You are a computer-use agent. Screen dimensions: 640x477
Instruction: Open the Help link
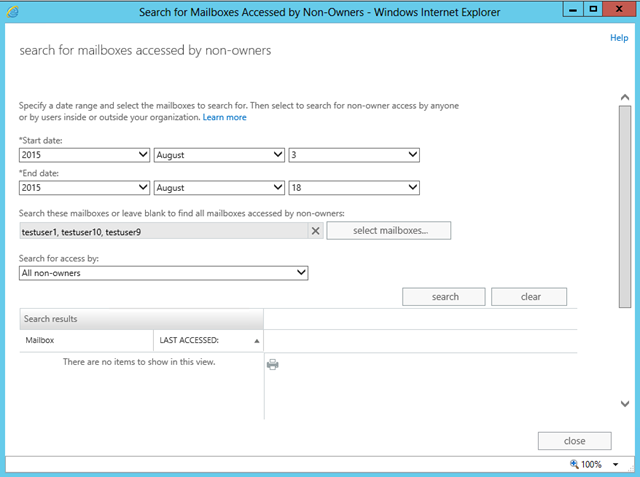point(619,38)
